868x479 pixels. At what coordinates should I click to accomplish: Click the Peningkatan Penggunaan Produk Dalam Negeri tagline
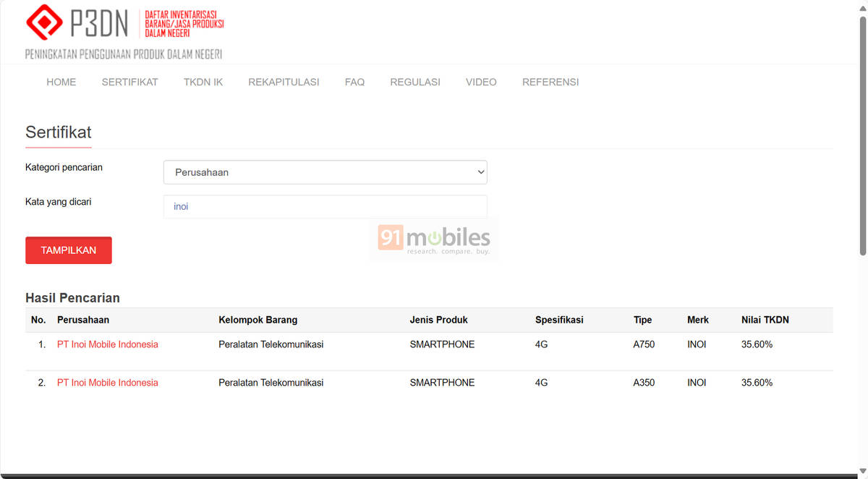124,54
